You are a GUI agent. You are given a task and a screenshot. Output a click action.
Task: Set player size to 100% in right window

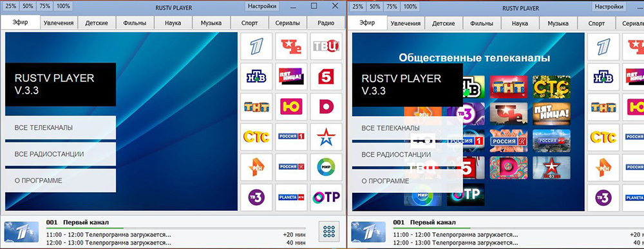click(x=410, y=6)
